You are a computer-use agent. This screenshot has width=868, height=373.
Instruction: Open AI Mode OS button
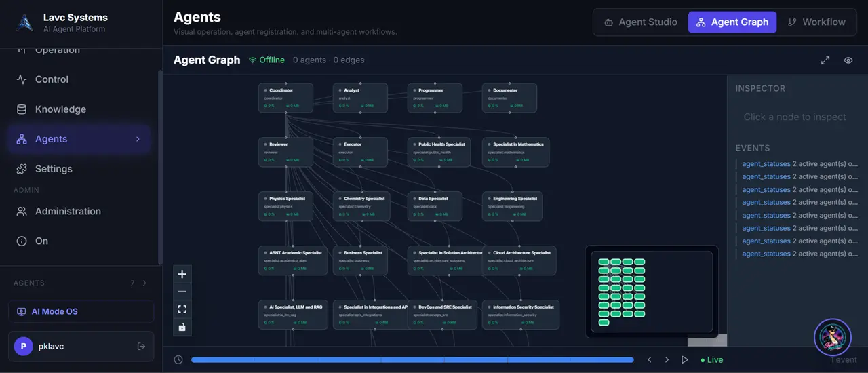pyautogui.click(x=81, y=311)
